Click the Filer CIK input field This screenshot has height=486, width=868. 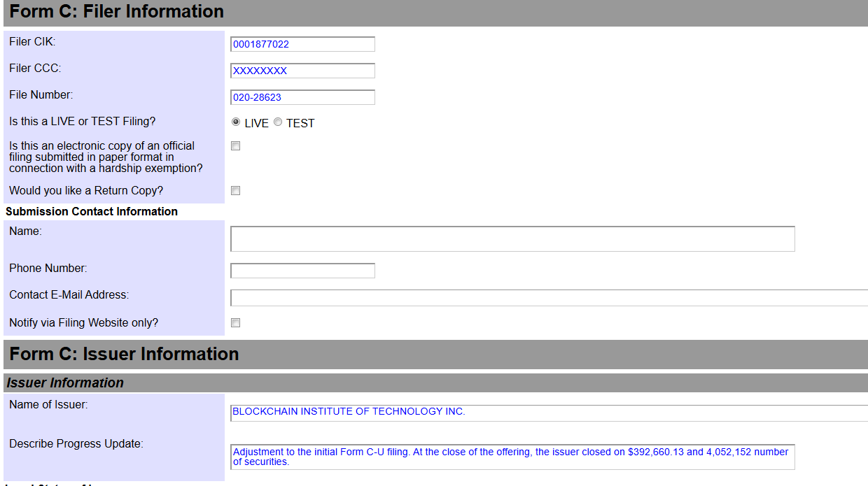point(302,44)
